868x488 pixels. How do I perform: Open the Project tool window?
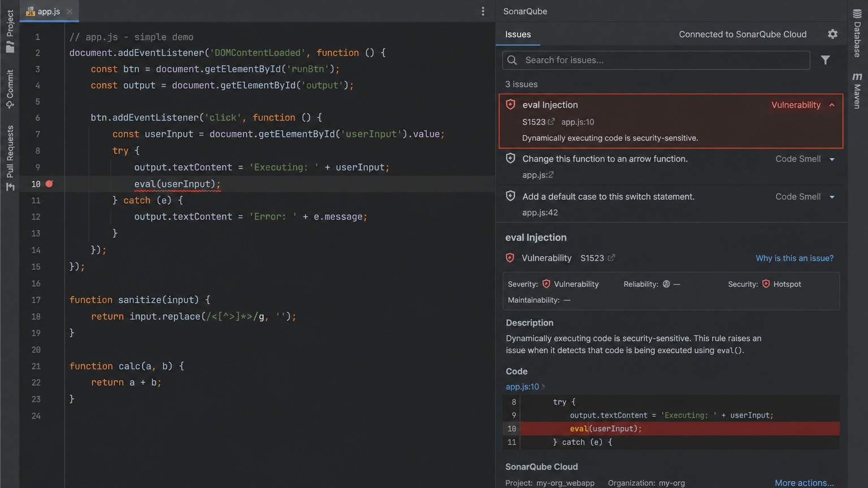(10, 31)
